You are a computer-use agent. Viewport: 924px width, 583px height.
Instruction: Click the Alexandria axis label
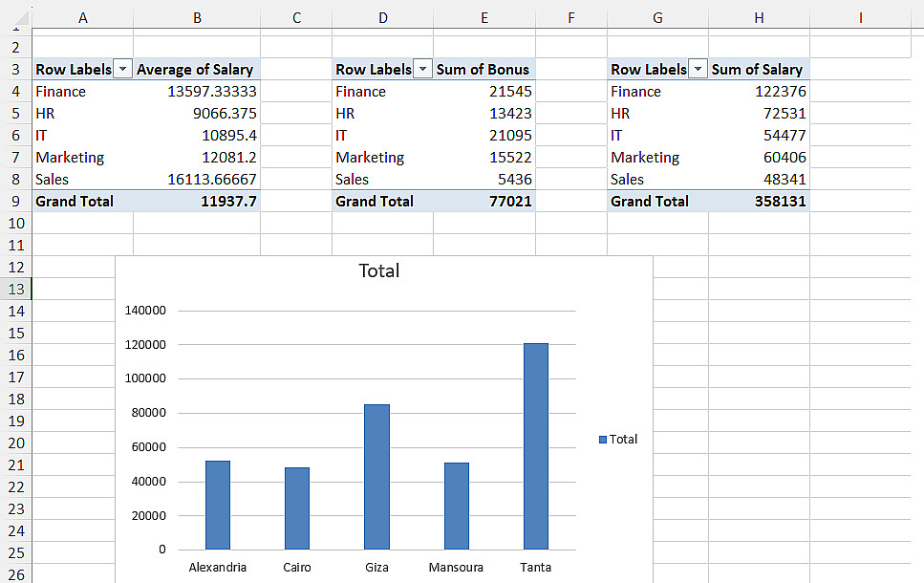(218, 567)
